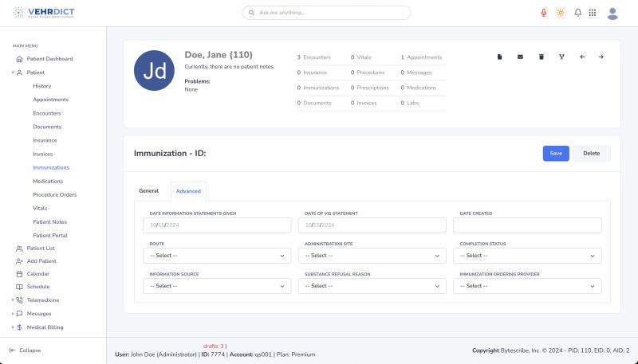This screenshot has width=638, height=364.
Task: Click the trash can patient icon
Action: [x=541, y=57]
